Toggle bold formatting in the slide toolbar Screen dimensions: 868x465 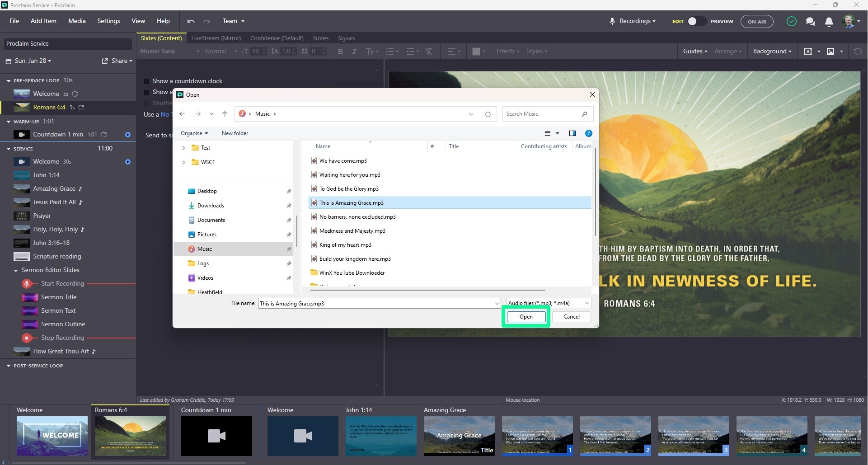click(x=340, y=51)
